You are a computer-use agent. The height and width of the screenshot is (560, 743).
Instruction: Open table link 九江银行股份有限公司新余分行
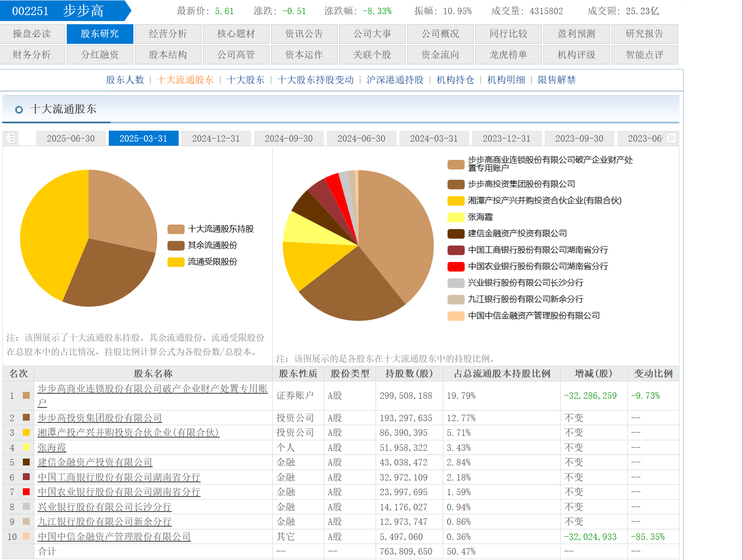(x=105, y=522)
